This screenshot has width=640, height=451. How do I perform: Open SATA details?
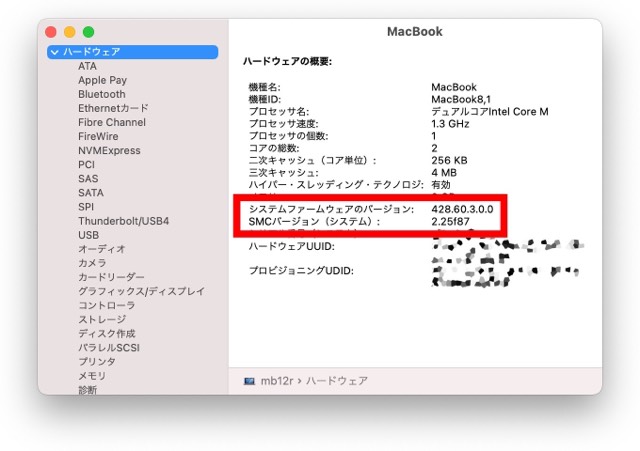(91, 193)
